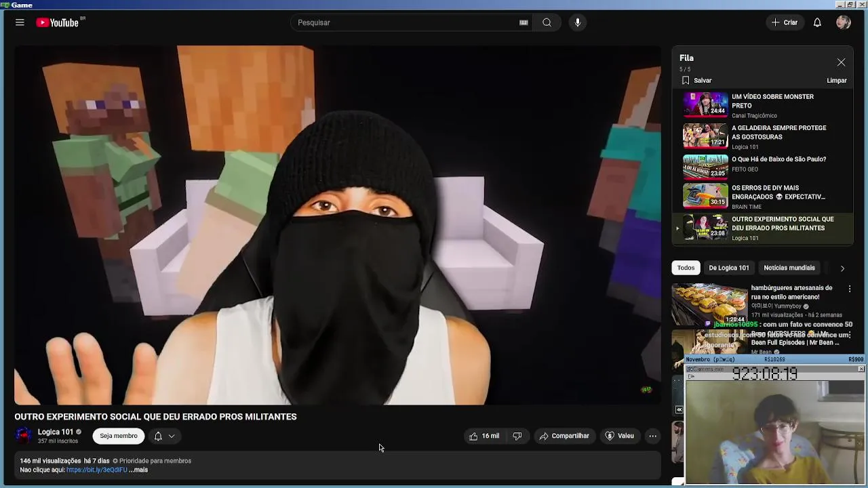Start voice search with microphone icon

pos(578,22)
